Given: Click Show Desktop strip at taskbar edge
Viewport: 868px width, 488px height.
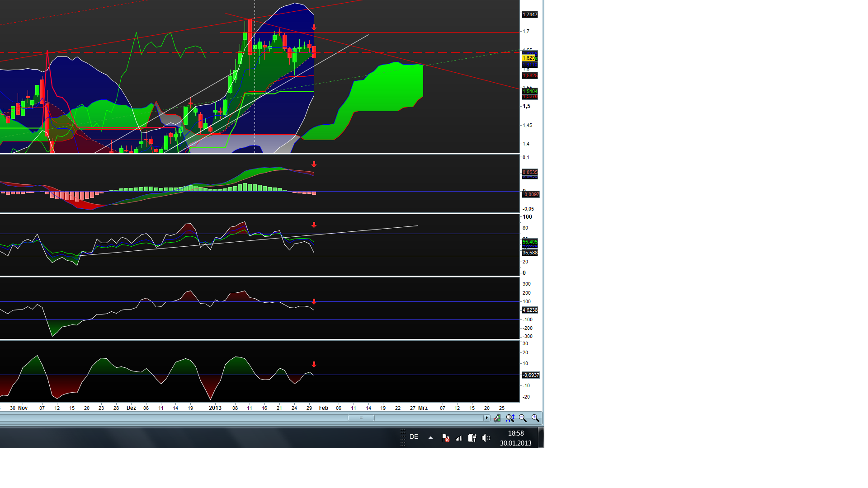Looking at the screenshot, I should 541,438.
